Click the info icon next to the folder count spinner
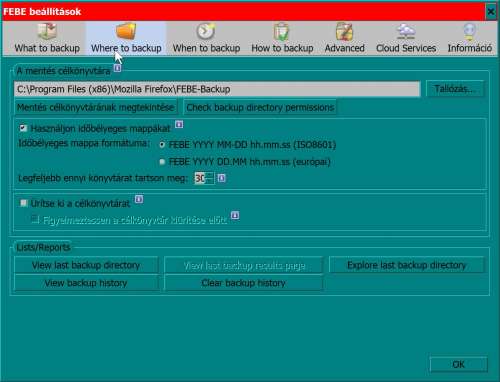500x382 pixels. click(221, 178)
